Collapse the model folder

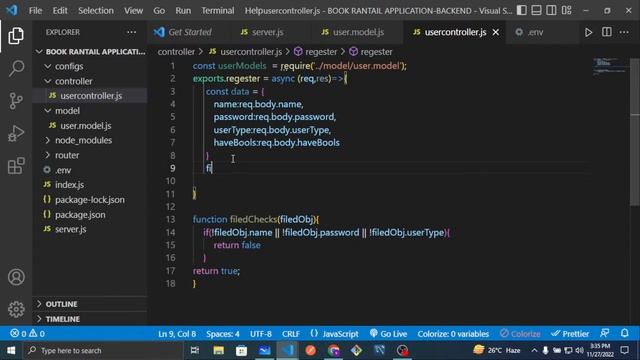click(x=91, y=111)
